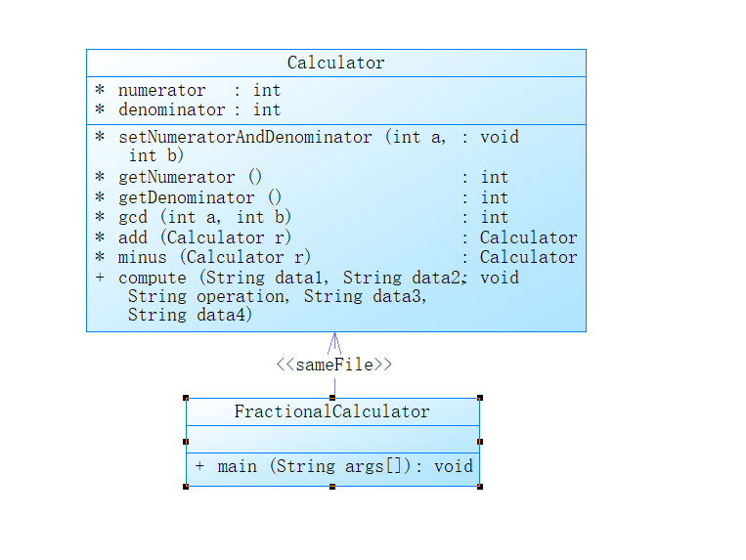
Task: Click the main (String args[]) method
Action: click(x=333, y=466)
